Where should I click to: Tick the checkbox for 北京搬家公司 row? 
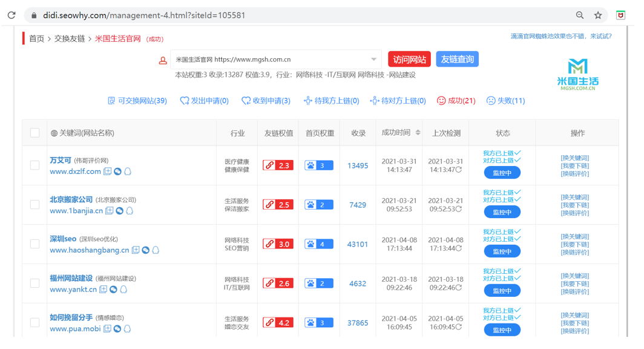pyautogui.click(x=35, y=205)
